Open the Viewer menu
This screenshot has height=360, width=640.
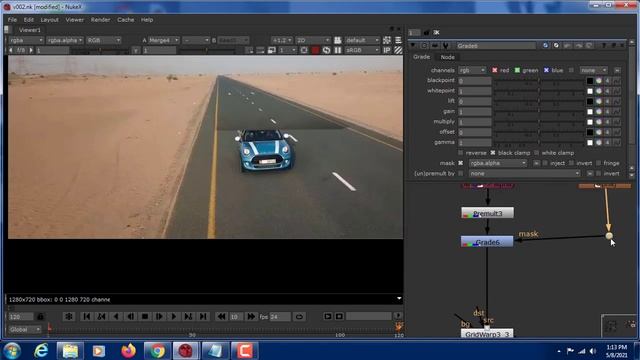click(75, 20)
